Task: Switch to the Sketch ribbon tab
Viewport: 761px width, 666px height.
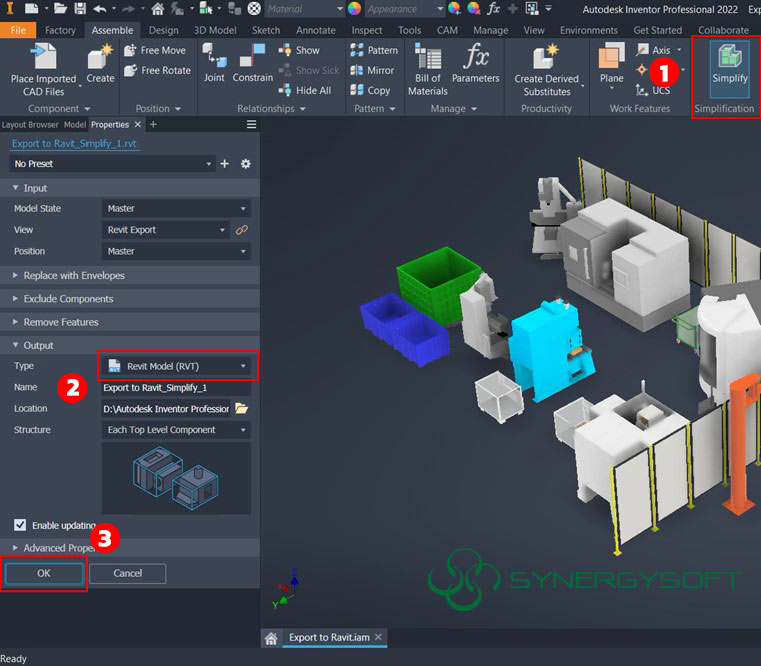Action: (x=266, y=30)
